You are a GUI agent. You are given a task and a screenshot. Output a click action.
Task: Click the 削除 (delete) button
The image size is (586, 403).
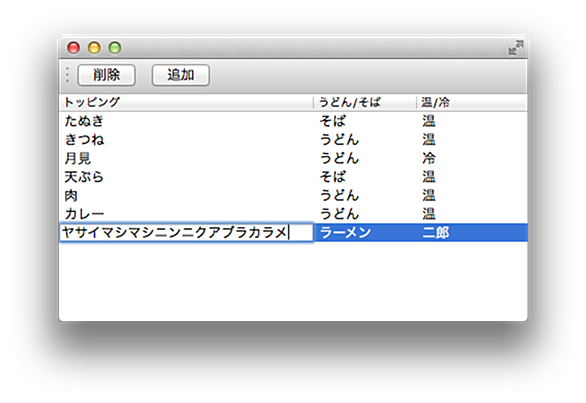point(106,75)
